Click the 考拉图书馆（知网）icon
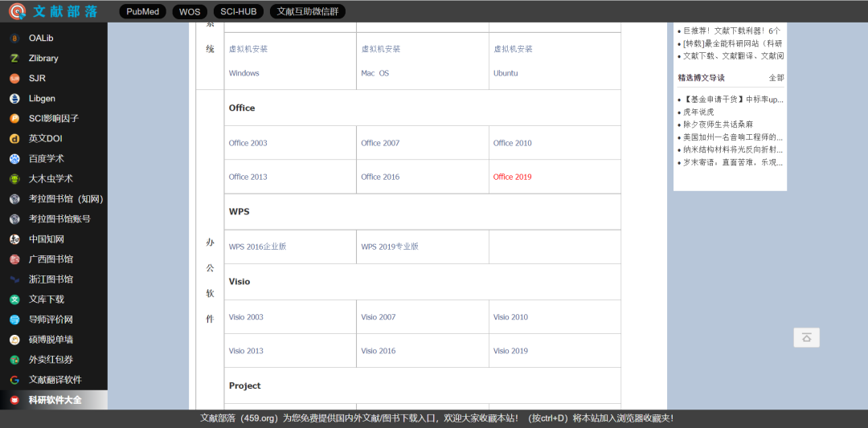 coord(15,199)
